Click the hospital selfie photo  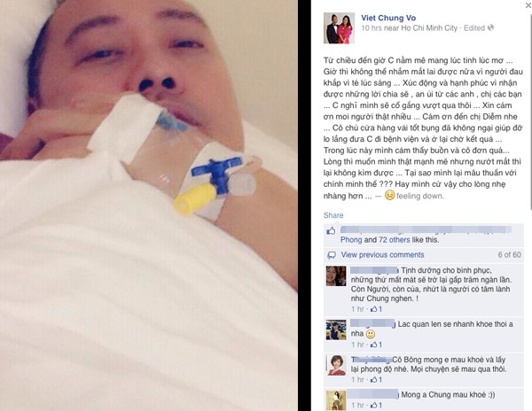click(149, 205)
